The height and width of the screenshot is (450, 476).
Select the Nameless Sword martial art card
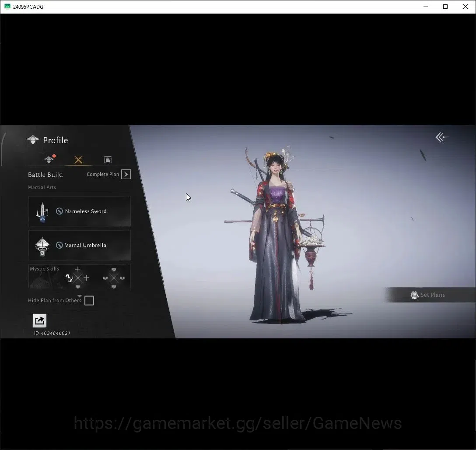[79, 211]
